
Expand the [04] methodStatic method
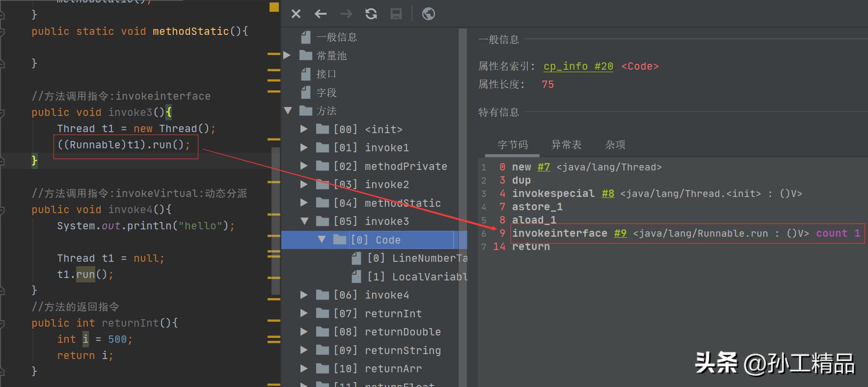[x=304, y=203]
